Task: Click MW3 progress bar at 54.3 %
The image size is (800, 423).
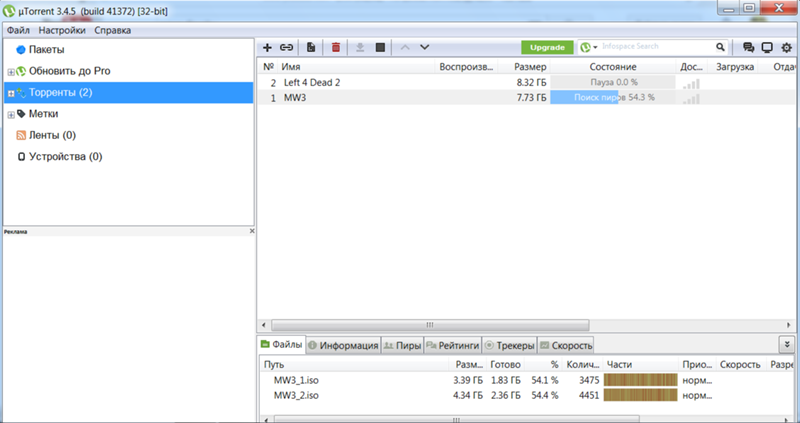Action: [x=613, y=97]
